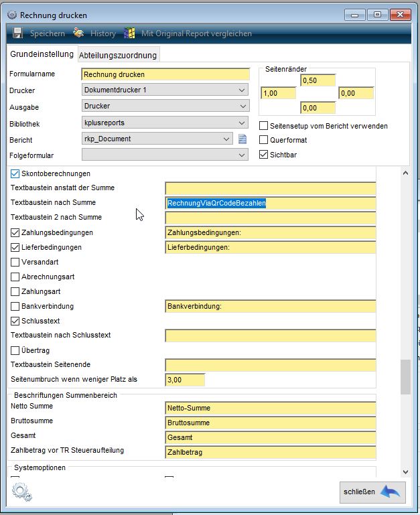
Task: Click the settings gears icon at bottom left
Action: 22,492
